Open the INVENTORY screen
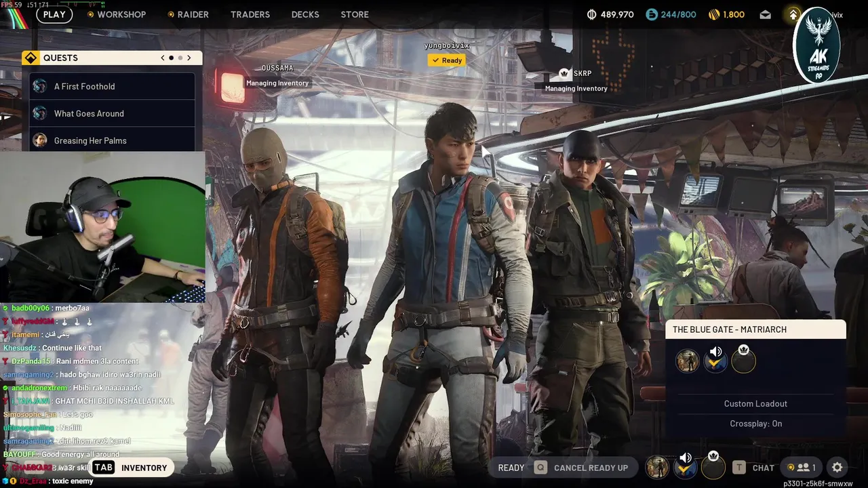The width and height of the screenshot is (868, 488). pyautogui.click(x=144, y=468)
